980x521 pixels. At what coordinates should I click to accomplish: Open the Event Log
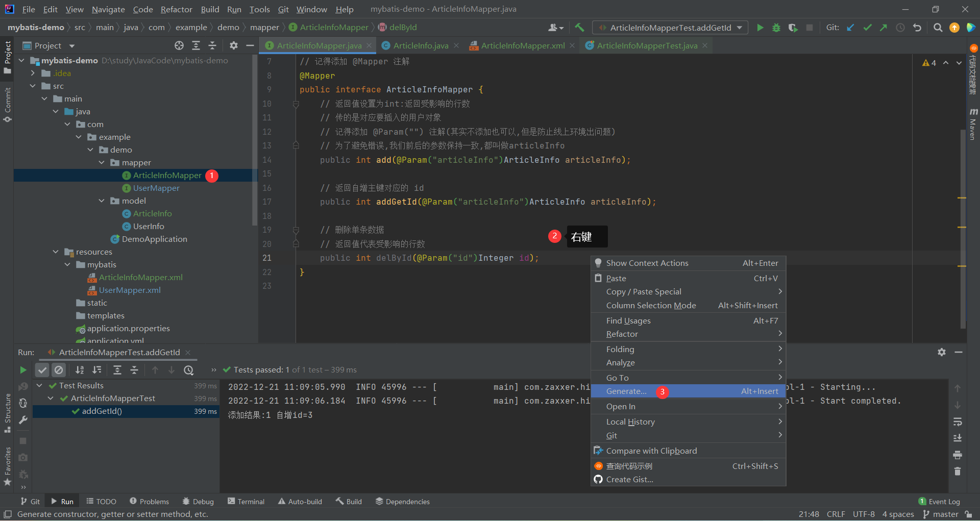click(939, 502)
